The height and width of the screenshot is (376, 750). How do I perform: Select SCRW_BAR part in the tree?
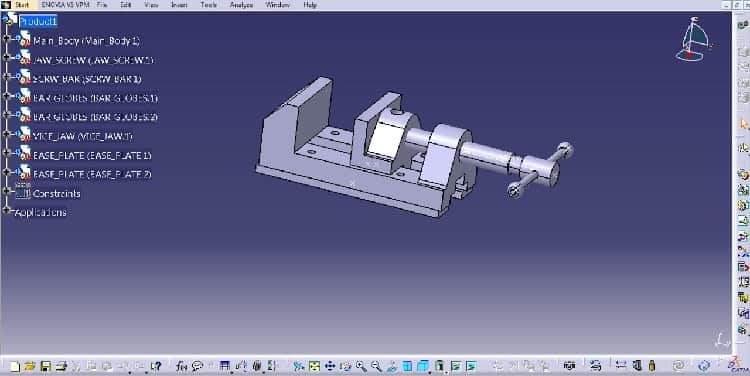click(x=87, y=79)
